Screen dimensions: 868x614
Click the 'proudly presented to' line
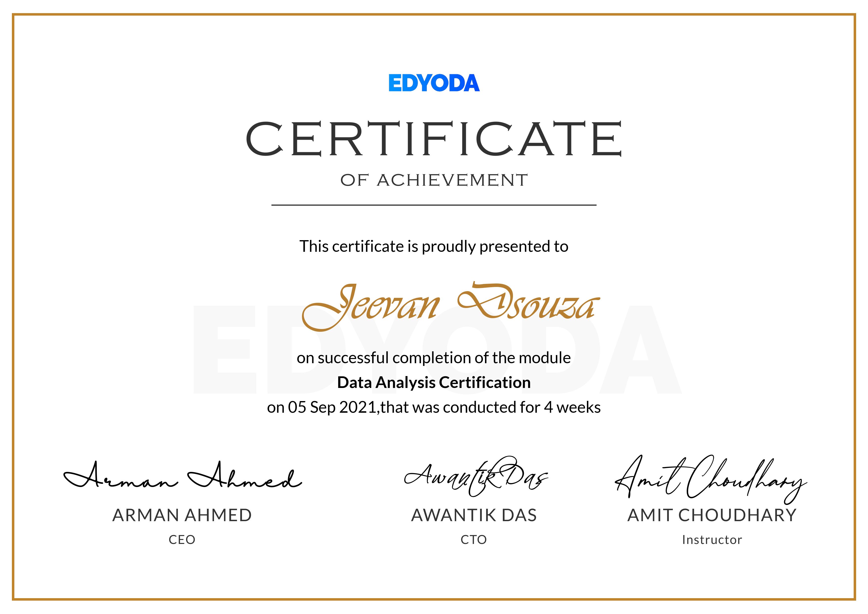pos(434,246)
